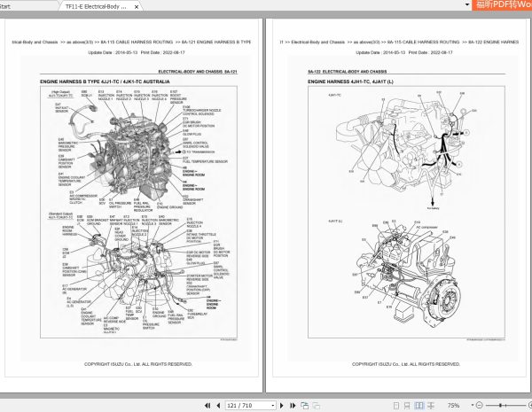Click the lower 4JA1T (L) engine diagram

407,273
